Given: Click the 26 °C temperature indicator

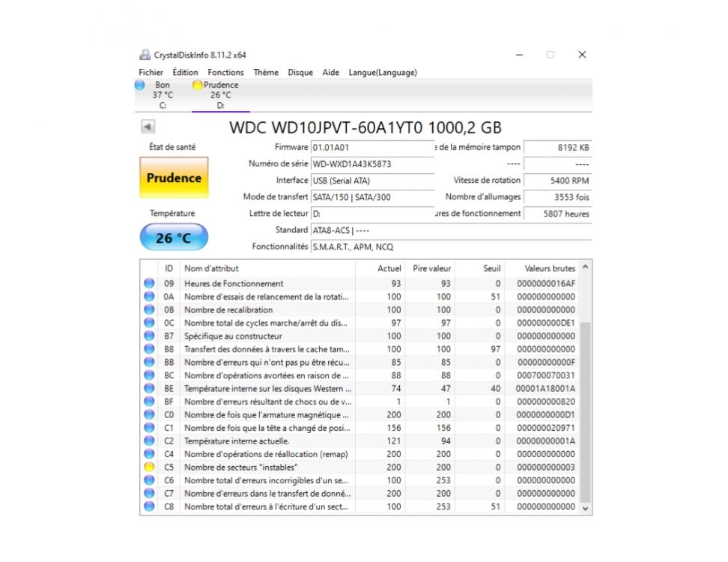Looking at the screenshot, I should point(174,238).
